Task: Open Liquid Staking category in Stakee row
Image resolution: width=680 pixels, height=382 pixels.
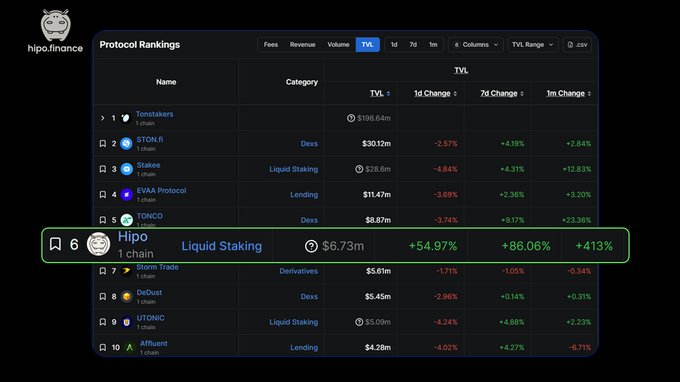Action: coord(294,169)
